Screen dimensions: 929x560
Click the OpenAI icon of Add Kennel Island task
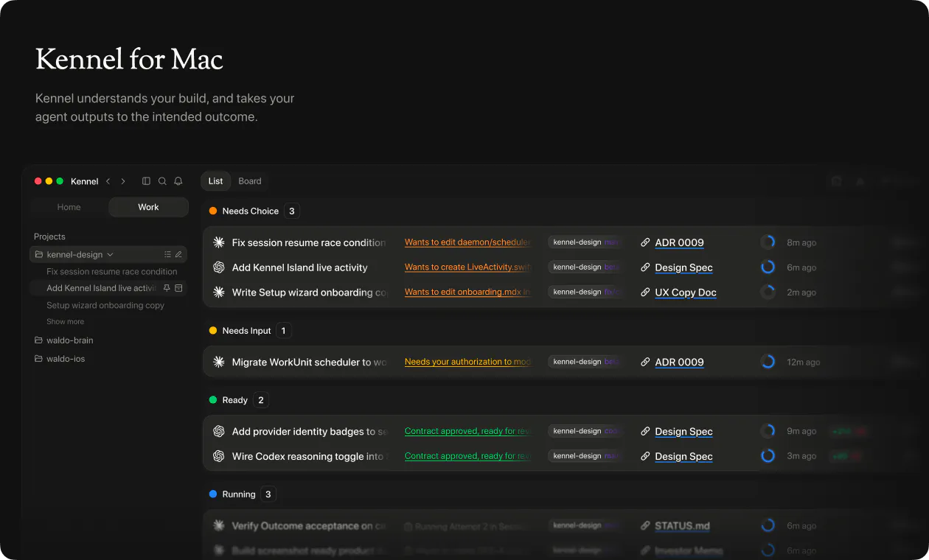(x=218, y=267)
